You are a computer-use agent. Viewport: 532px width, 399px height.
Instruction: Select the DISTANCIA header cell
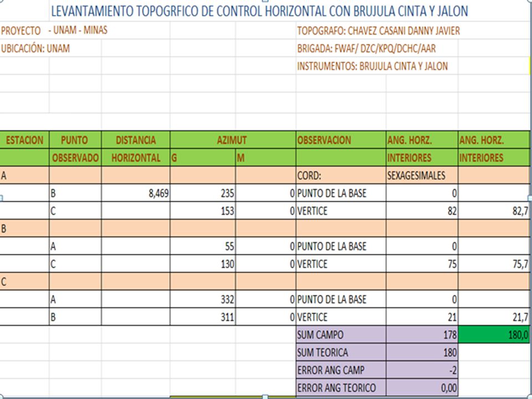pos(135,140)
